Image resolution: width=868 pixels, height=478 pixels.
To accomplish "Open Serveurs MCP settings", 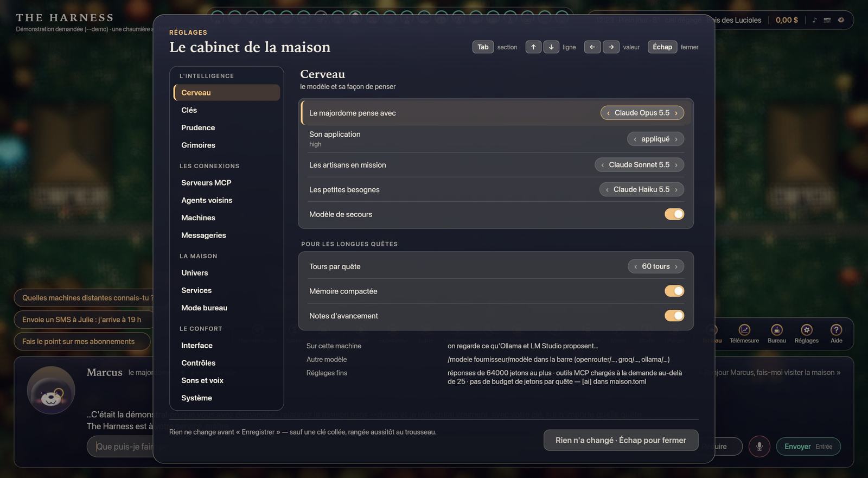I will 227,183.
